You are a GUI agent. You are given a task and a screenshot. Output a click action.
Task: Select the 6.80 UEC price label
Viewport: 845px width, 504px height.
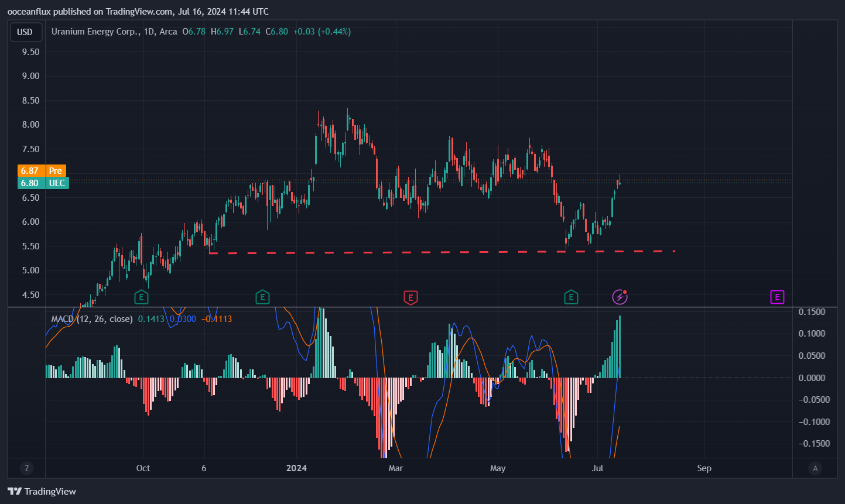[43, 183]
